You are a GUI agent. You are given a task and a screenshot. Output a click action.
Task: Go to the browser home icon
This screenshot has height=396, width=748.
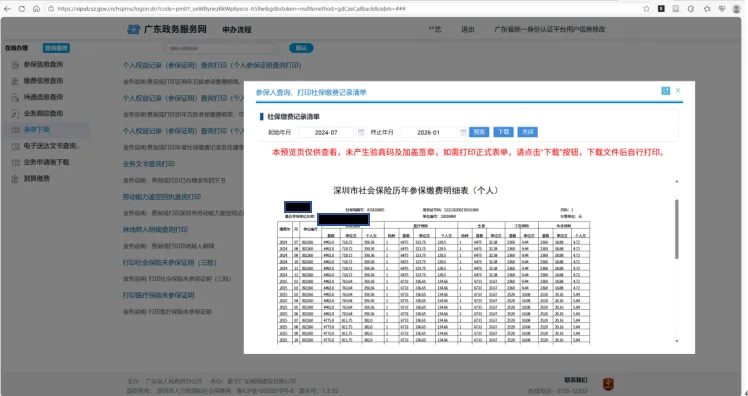(36, 9)
